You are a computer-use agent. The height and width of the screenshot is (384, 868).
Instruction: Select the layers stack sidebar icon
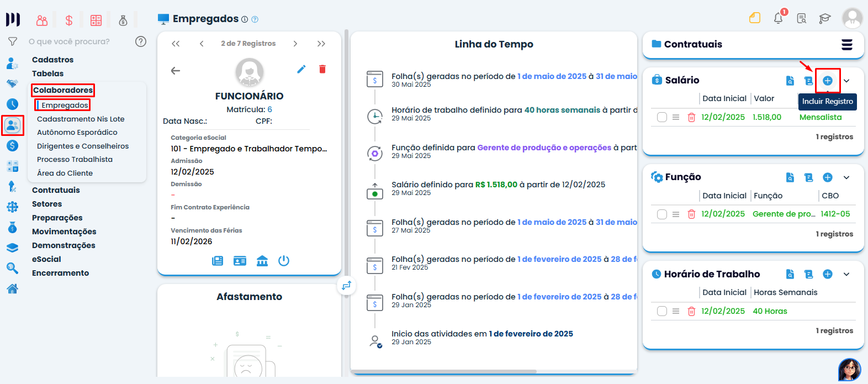12,248
